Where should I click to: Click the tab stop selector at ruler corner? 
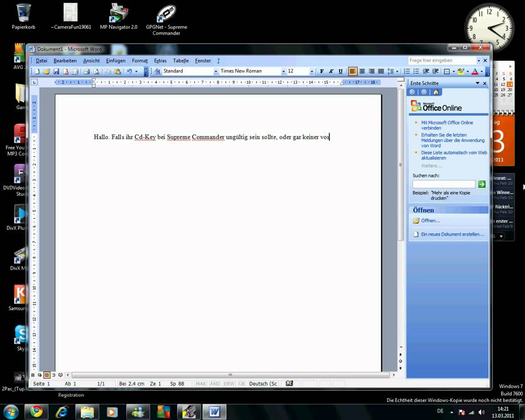coord(34,82)
